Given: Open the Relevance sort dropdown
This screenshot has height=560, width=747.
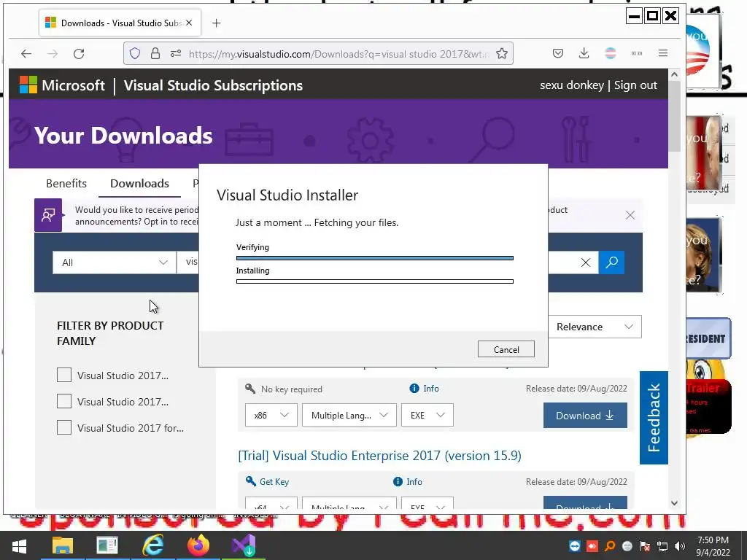Looking at the screenshot, I should [595, 327].
